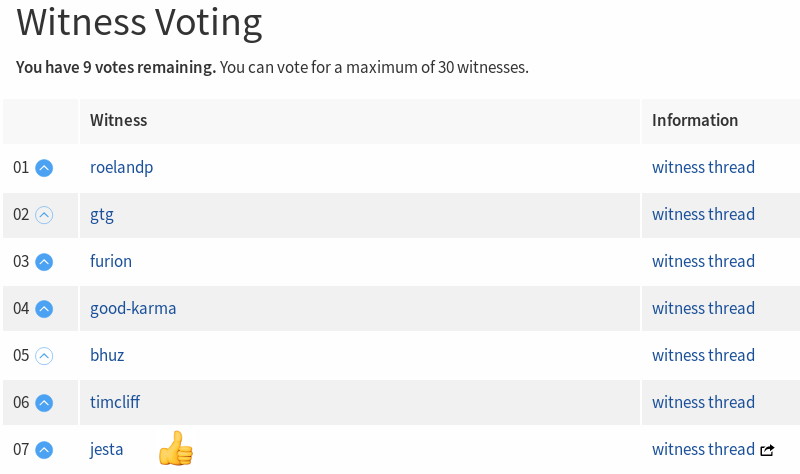The width and height of the screenshot is (800, 474).
Task: Click upvote circle icon for bhuz
Action: pos(44,356)
